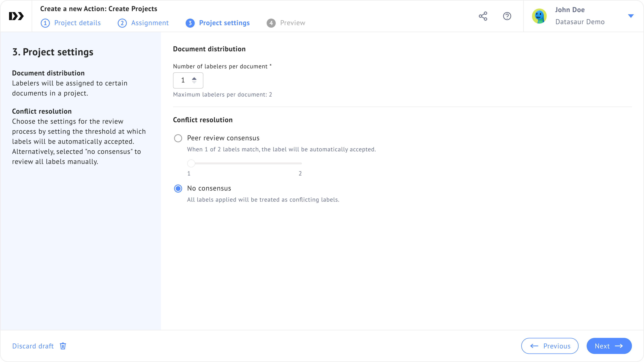Go to Project details step tab
The height and width of the screenshot is (362, 644).
coord(77,23)
